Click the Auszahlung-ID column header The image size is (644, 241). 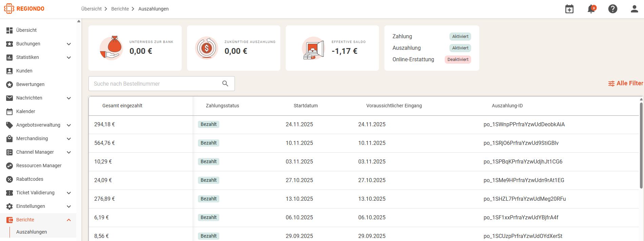pos(507,106)
